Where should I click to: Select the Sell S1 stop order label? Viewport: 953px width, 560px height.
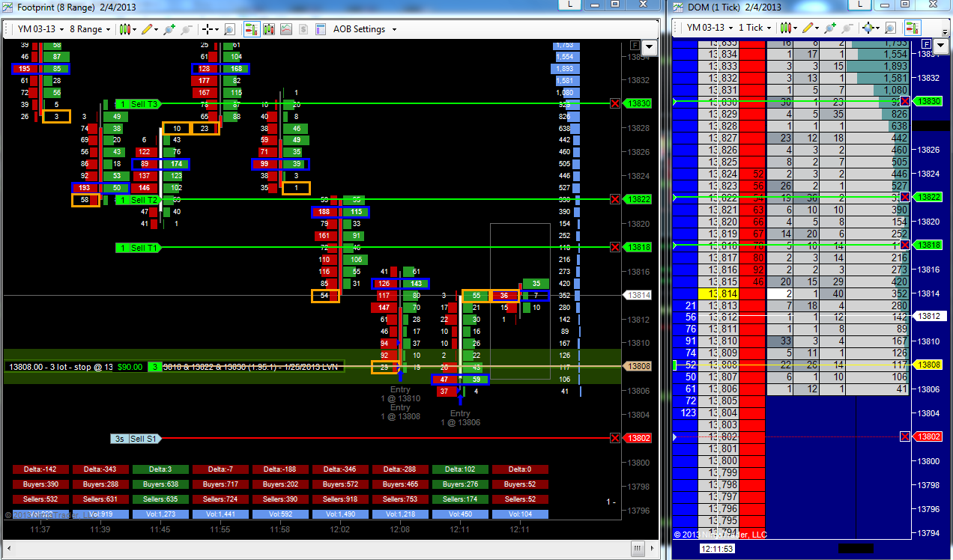click(135, 439)
